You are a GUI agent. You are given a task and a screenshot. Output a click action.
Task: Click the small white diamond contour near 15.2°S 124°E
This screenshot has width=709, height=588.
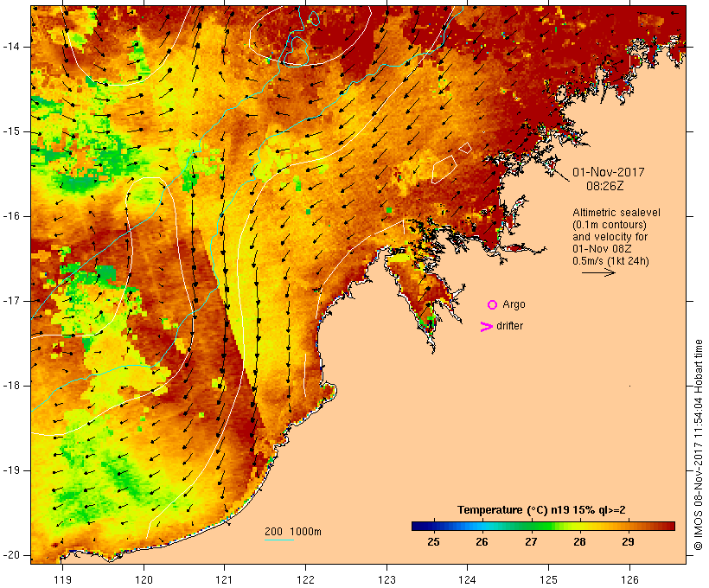pos(465,148)
